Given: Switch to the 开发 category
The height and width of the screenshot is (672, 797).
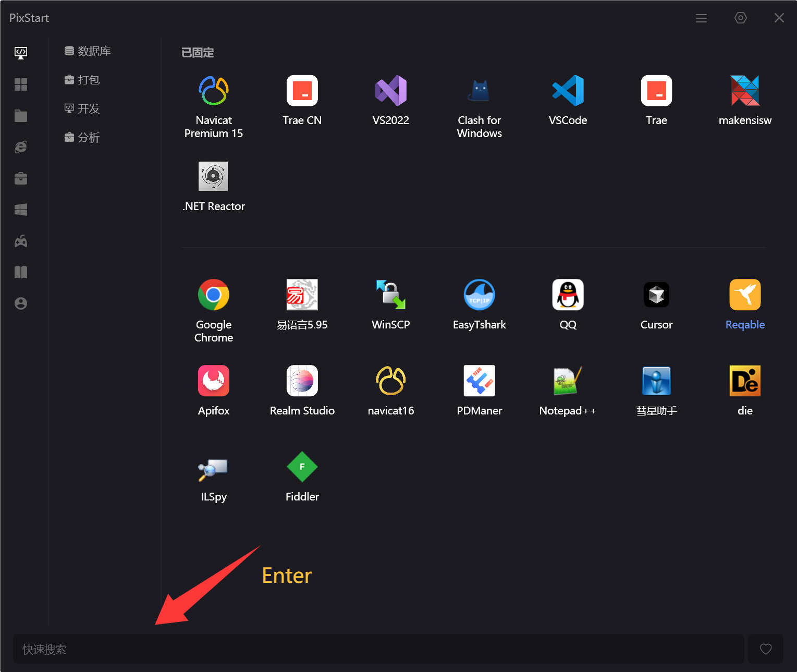Looking at the screenshot, I should (x=82, y=108).
